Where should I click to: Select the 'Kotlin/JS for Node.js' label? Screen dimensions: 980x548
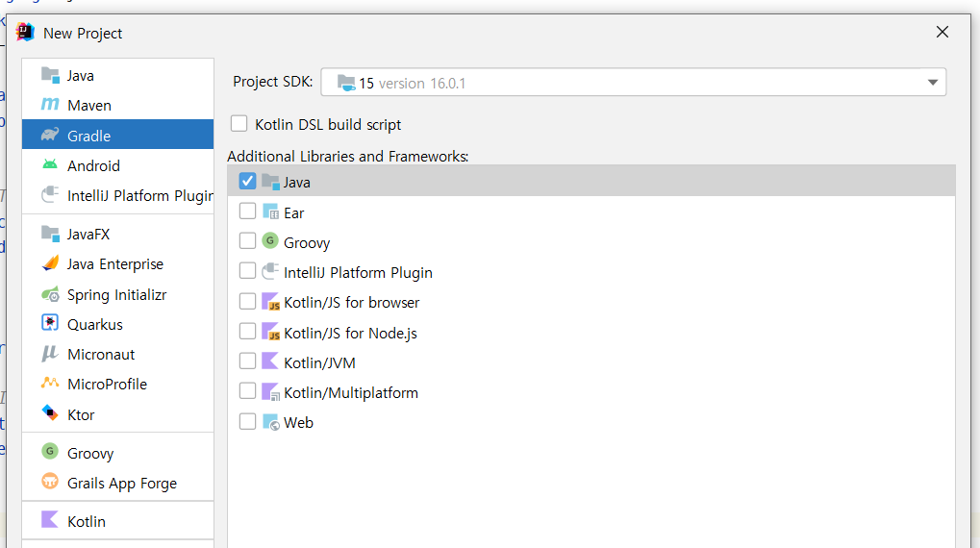pos(350,333)
